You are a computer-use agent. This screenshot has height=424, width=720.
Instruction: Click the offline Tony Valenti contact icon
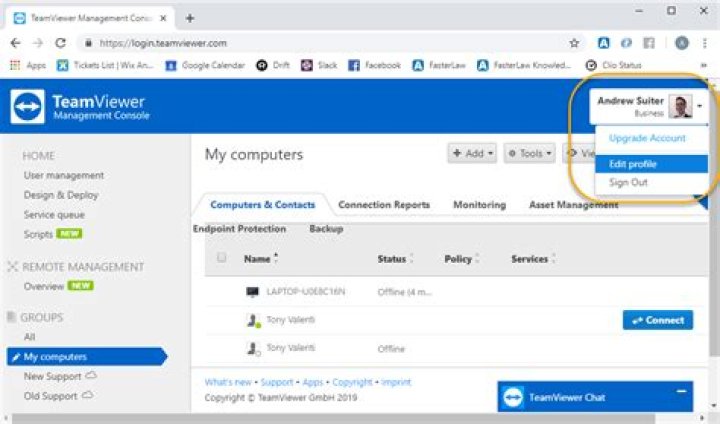click(253, 349)
